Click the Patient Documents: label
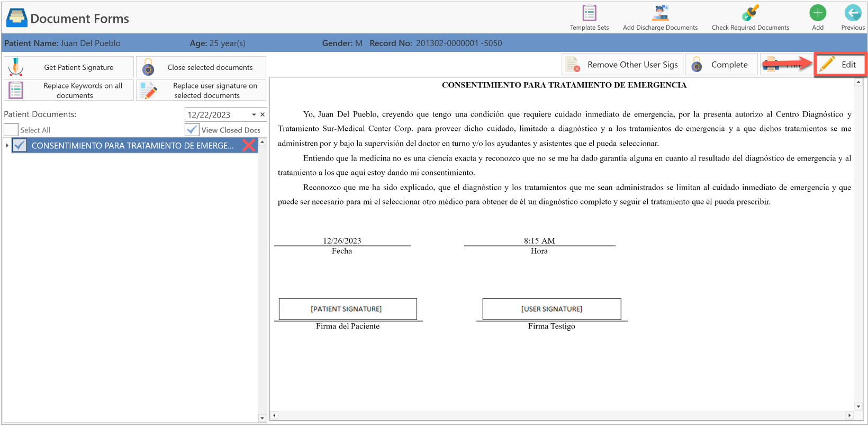The height and width of the screenshot is (426, 868). click(40, 114)
